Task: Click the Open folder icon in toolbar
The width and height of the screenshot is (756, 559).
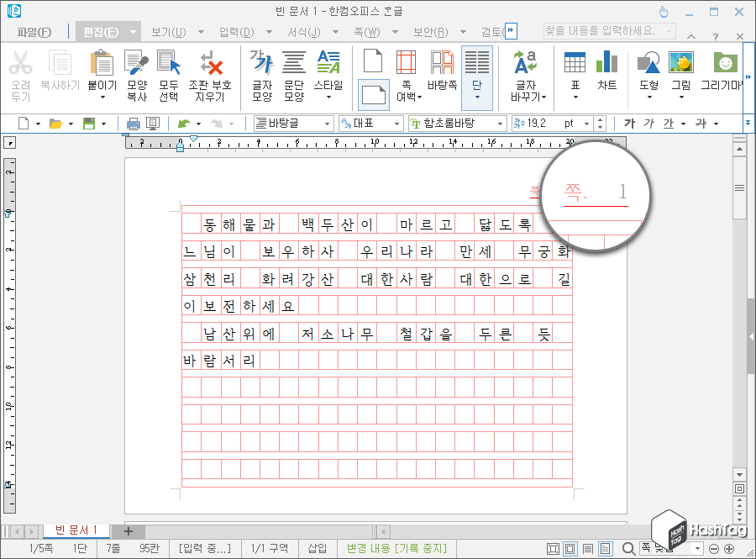Action: tap(56, 124)
